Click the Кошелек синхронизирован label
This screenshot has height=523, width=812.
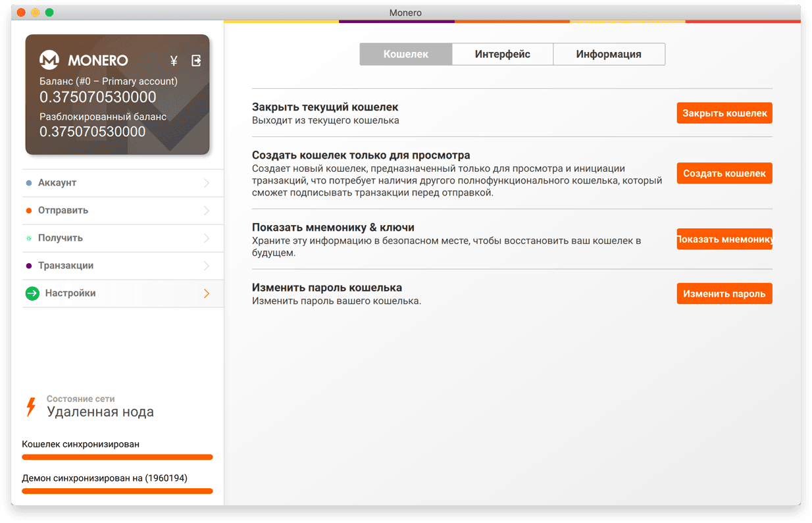(x=80, y=444)
